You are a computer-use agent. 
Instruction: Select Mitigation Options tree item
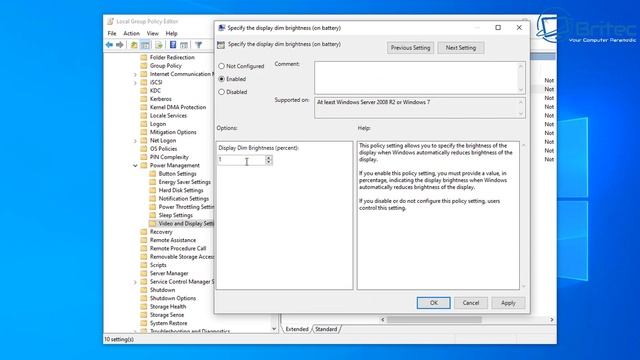tap(173, 132)
